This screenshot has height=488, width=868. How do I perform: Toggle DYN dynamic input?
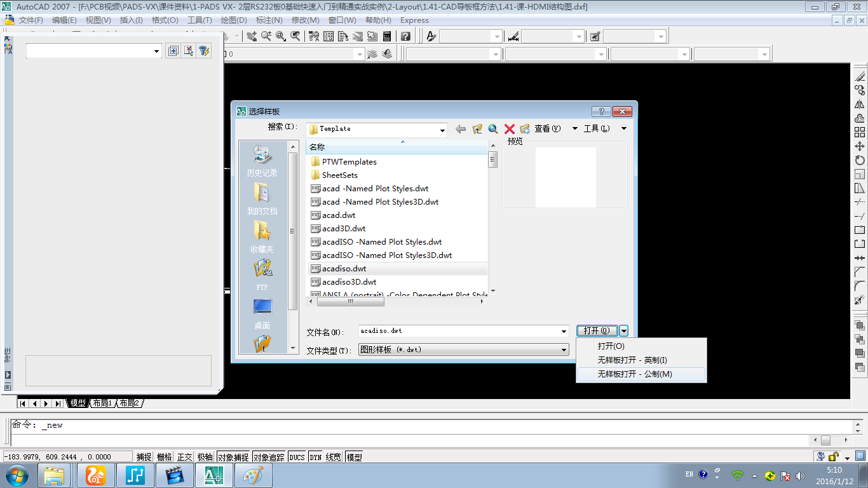[x=316, y=457]
